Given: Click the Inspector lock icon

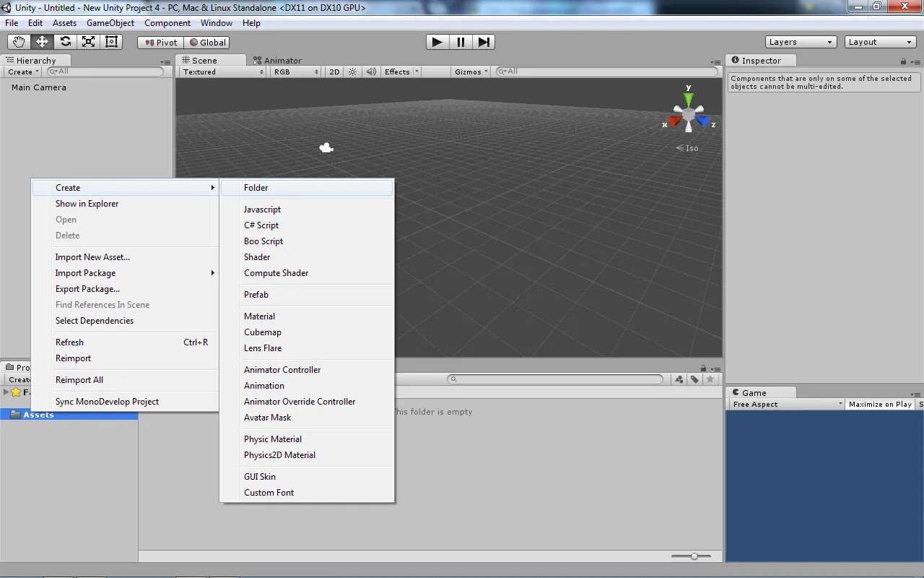Looking at the screenshot, I should pyautogui.click(x=902, y=61).
